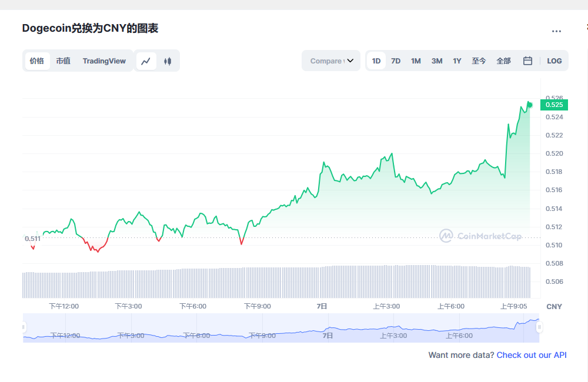Choose the 3M time range
This screenshot has width=588, height=382.
[x=436, y=61]
